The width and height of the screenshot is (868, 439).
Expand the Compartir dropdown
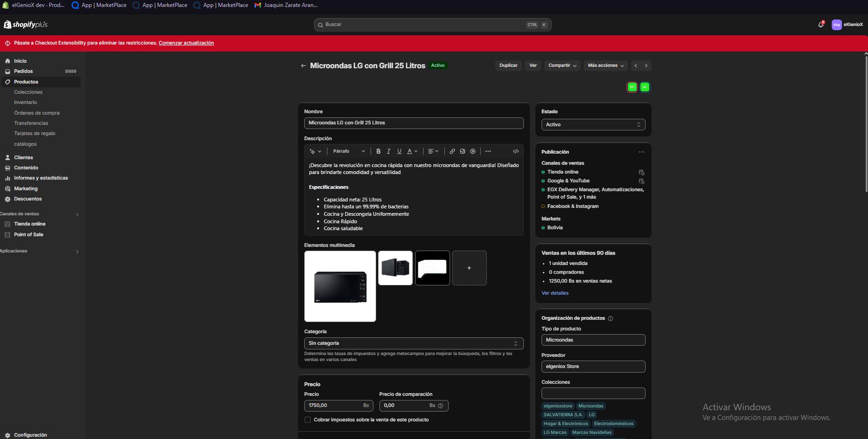562,66
